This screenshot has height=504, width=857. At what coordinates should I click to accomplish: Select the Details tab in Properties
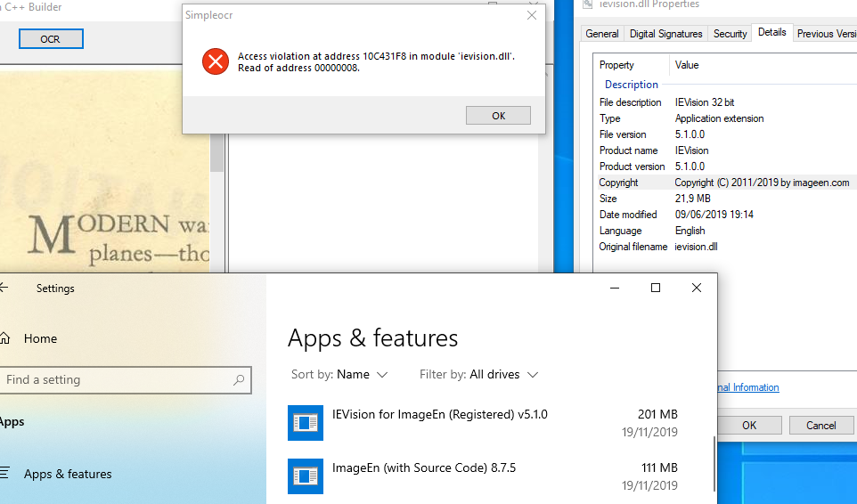[x=771, y=32]
